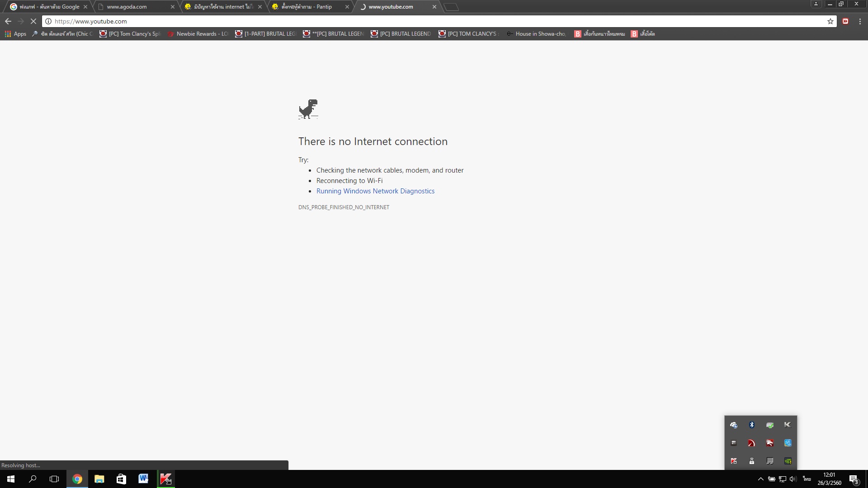This screenshot has width=868, height=488.
Task: Open OneDrive cloud sync tray icon
Action: point(734,425)
